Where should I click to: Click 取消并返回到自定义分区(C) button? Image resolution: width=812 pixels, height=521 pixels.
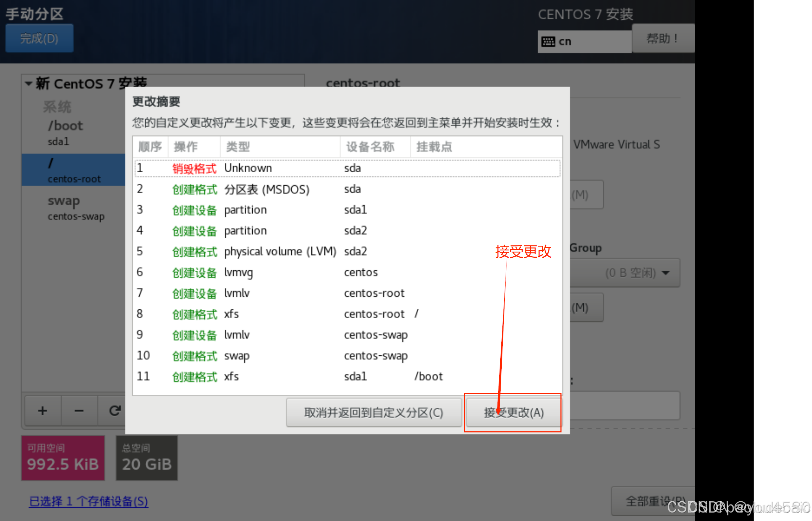(x=374, y=413)
